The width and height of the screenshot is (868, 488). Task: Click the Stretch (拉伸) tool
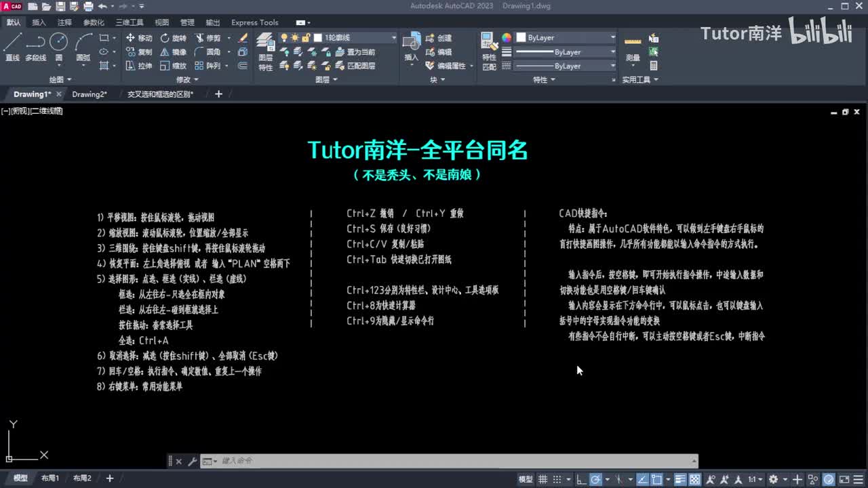pos(139,66)
